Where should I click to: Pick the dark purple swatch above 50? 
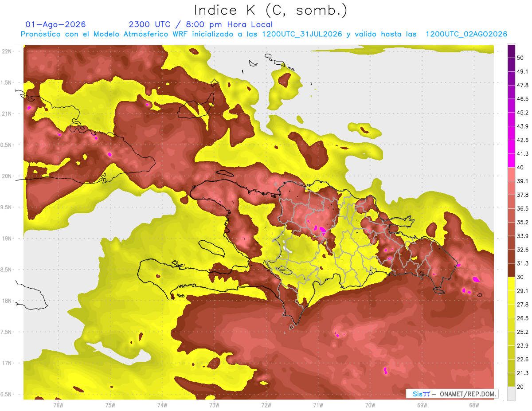coord(511,51)
